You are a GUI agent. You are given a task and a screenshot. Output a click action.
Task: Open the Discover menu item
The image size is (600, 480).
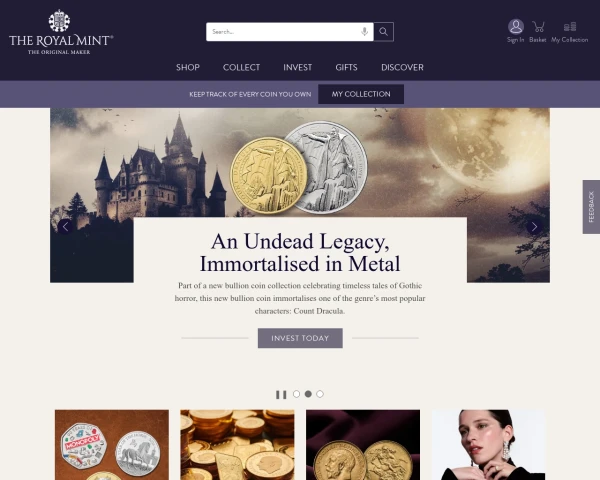402,67
